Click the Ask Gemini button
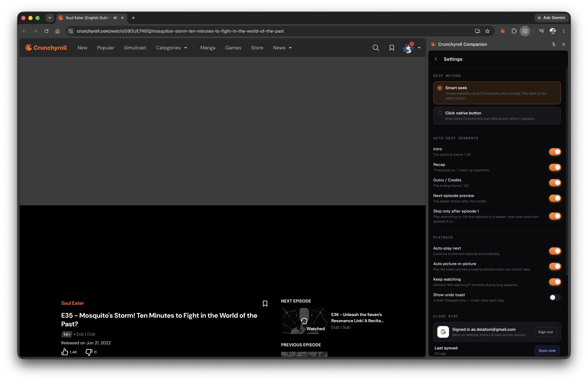The width and height of the screenshot is (588, 382). pos(551,18)
